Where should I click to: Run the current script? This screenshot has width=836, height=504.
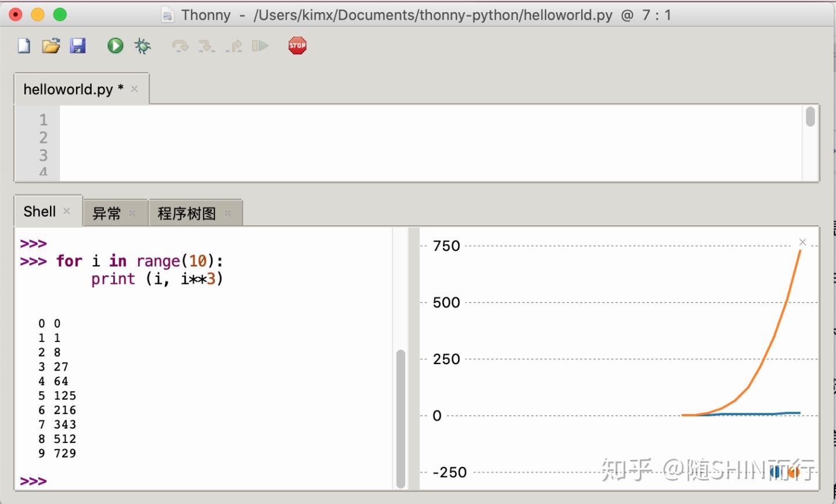click(114, 45)
